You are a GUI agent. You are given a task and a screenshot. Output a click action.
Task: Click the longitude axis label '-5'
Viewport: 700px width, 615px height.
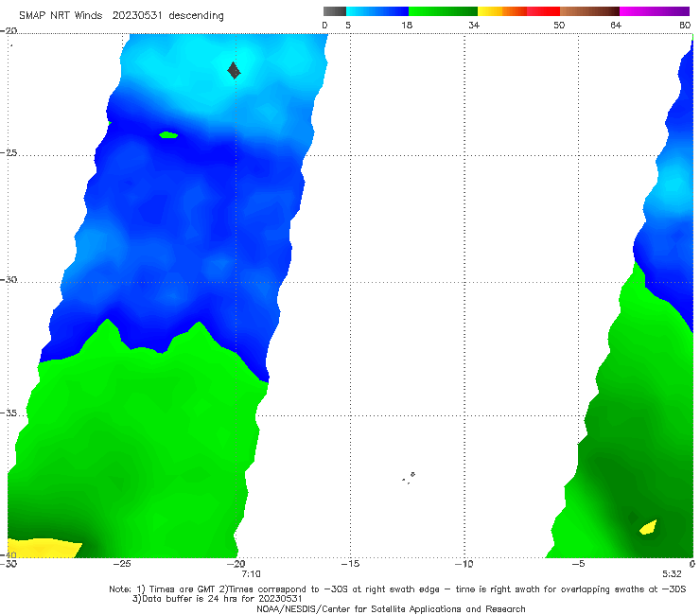tap(578, 564)
